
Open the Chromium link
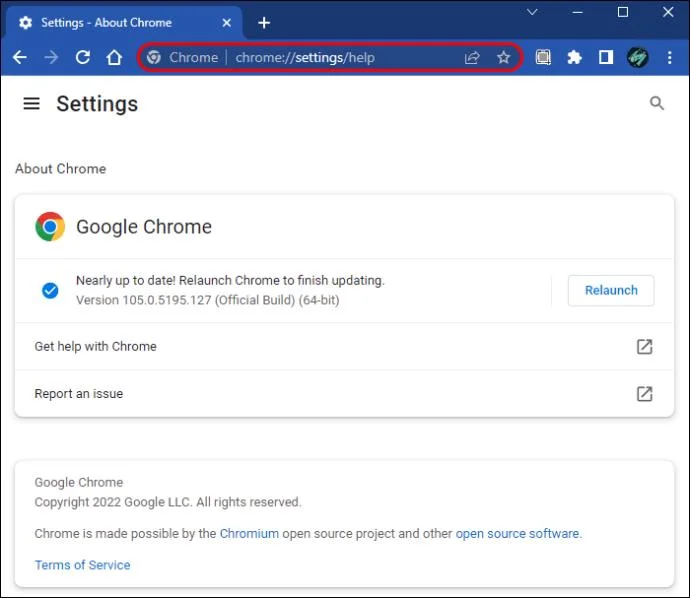[249, 533]
